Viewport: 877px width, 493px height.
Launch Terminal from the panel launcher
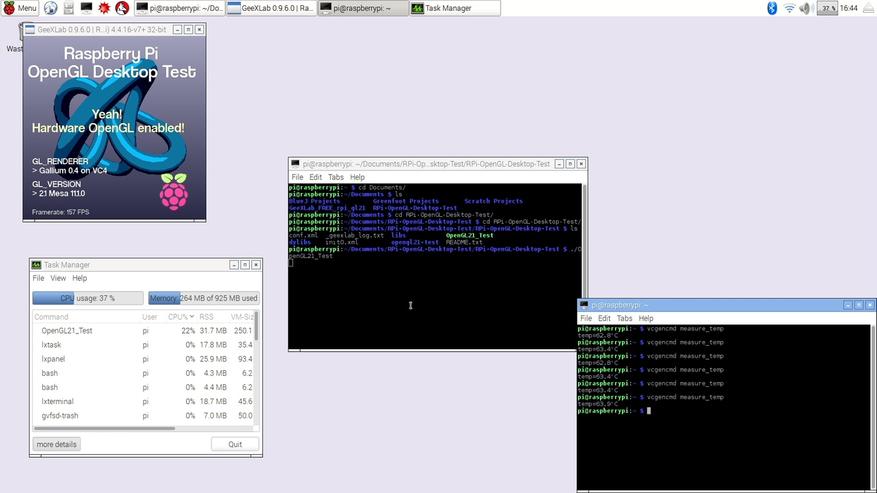click(x=86, y=8)
